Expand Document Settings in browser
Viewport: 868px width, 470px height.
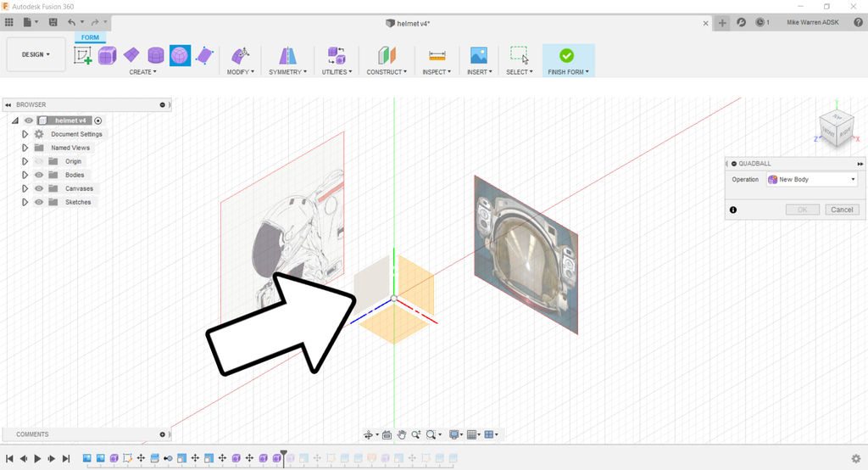tap(25, 134)
